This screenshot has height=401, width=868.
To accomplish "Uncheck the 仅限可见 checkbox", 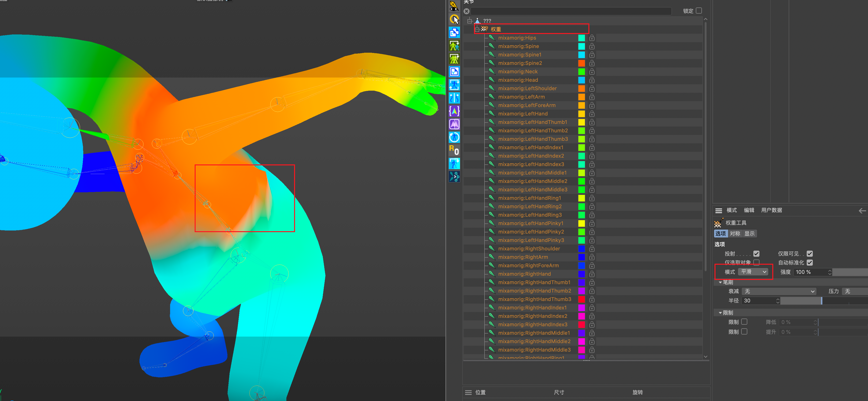I will (x=810, y=254).
